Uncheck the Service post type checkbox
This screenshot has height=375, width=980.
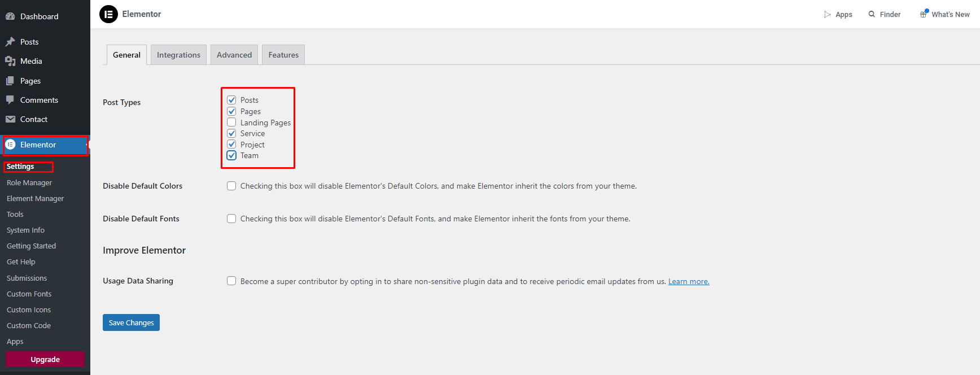[x=231, y=133]
